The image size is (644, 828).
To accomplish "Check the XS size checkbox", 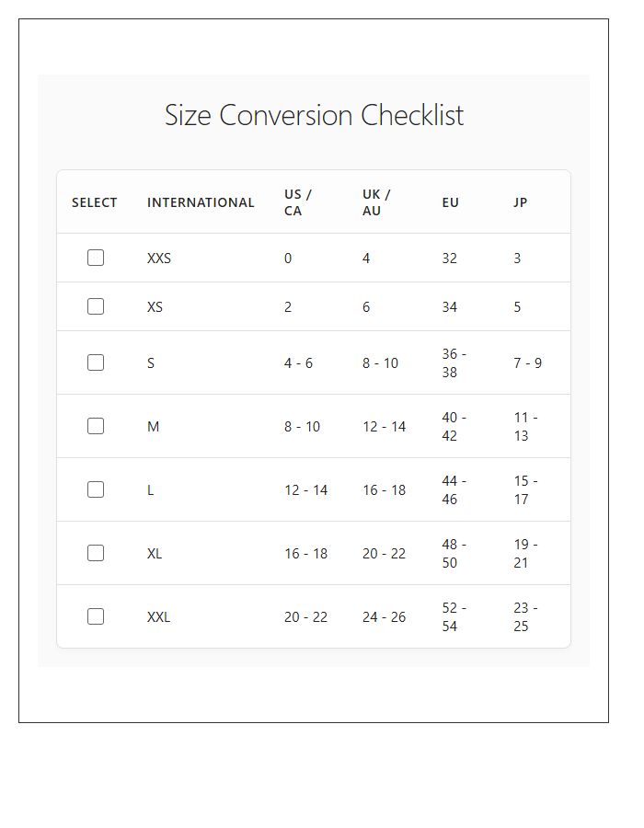I will pyautogui.click(x=96, y=306).
